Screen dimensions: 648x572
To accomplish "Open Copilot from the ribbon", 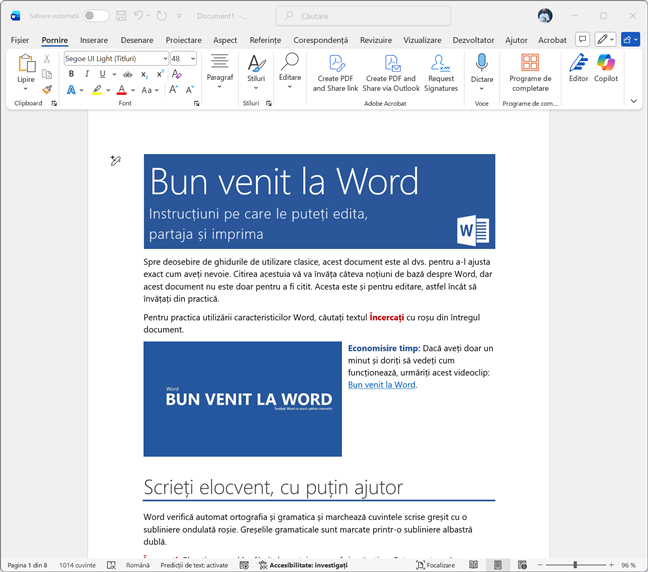I will [606, 68].
